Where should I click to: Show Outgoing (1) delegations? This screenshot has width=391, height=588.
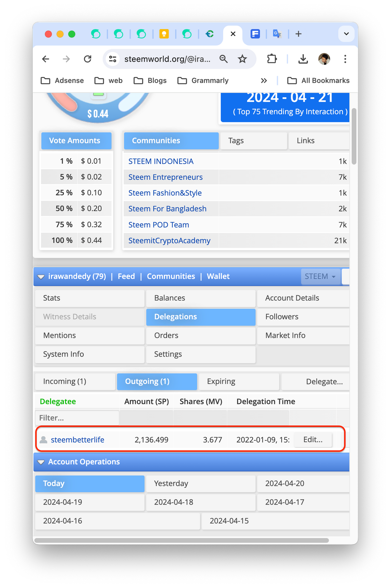[157, 382]
